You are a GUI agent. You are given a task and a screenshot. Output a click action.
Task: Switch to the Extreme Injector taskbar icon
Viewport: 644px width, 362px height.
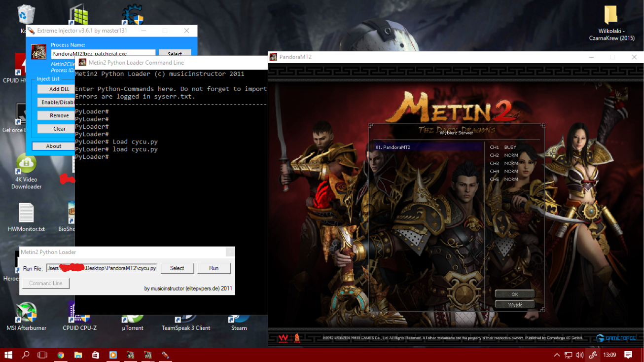point(165,355)
